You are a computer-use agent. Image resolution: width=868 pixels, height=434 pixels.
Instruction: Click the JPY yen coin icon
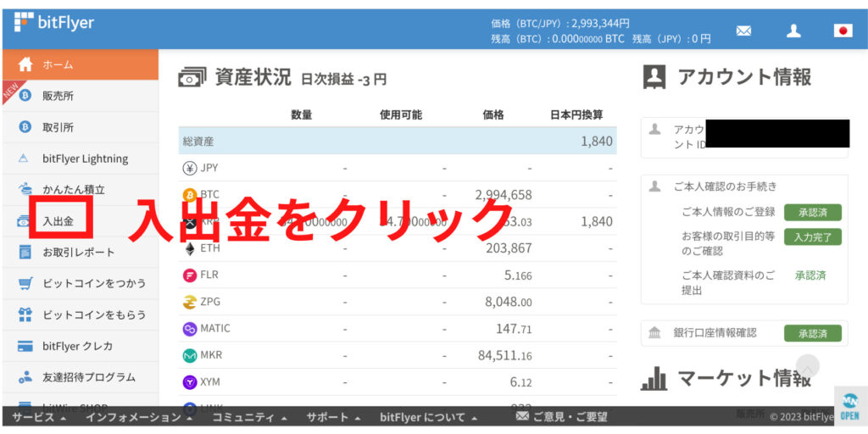point(190,169)
